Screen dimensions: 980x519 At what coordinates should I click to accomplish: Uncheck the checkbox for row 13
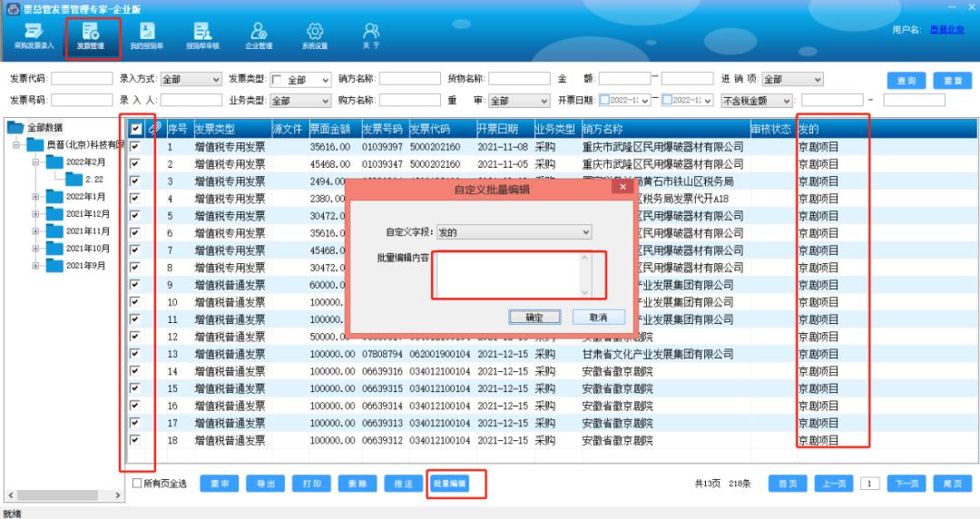134,353
